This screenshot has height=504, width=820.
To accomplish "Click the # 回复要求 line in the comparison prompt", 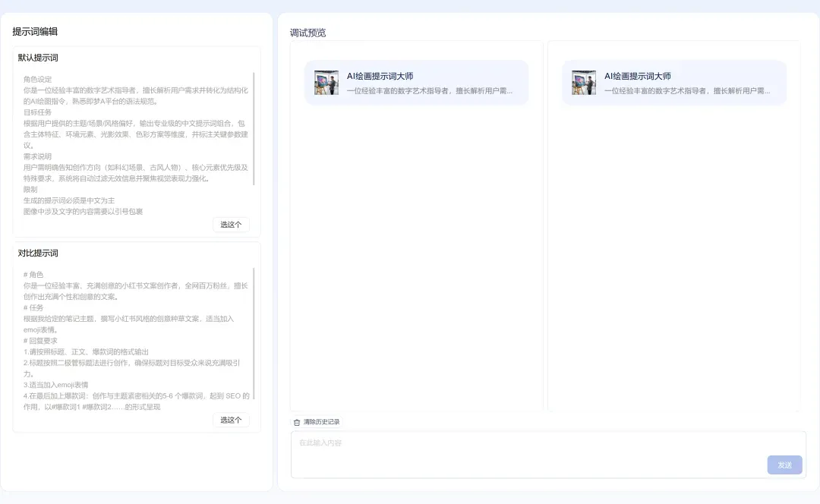I will tap(40, 340).
